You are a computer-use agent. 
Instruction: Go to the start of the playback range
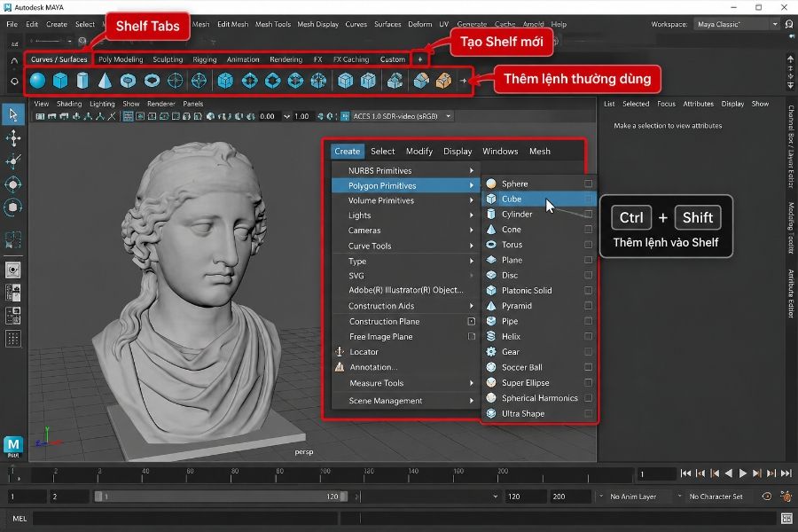pyautogui.click(x=685, y=473)
